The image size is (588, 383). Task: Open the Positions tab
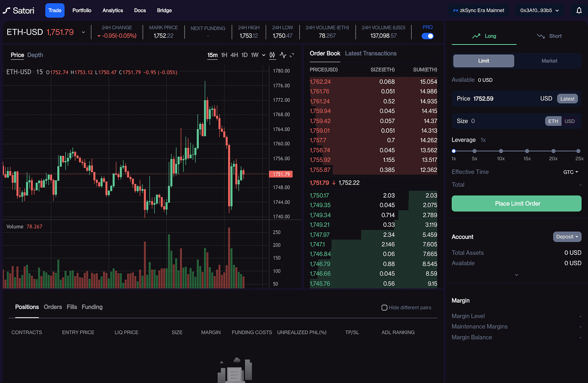tap(27, 307)
